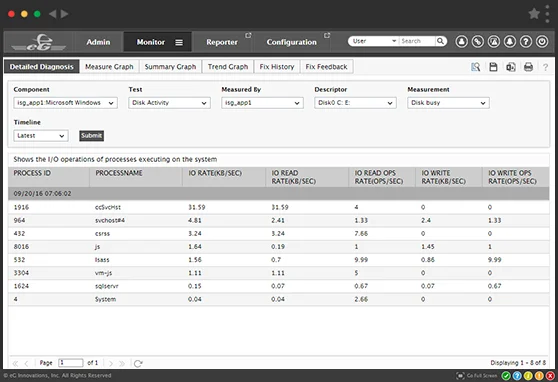
Task: Click the power logout icon
Action: 542,42
